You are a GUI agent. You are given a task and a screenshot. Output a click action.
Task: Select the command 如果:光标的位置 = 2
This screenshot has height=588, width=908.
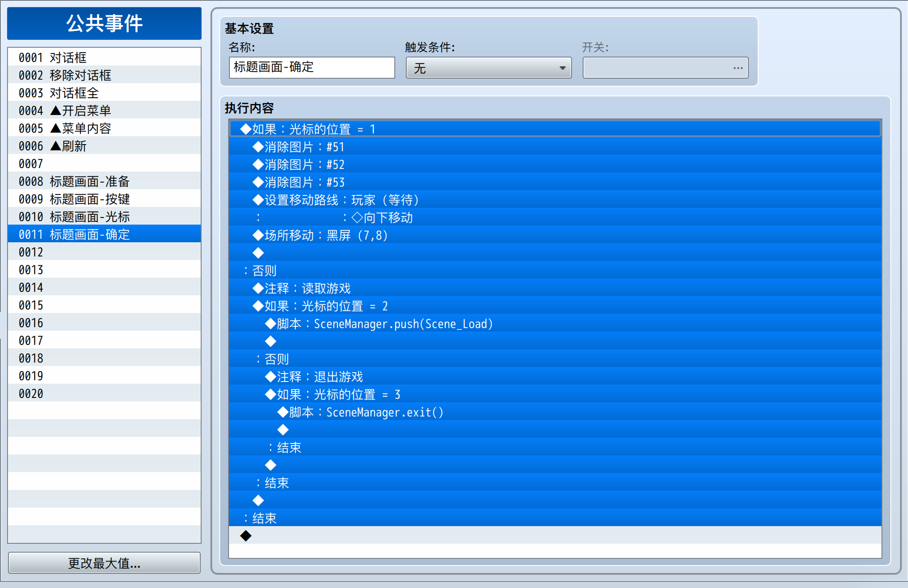tap(555, 305)
